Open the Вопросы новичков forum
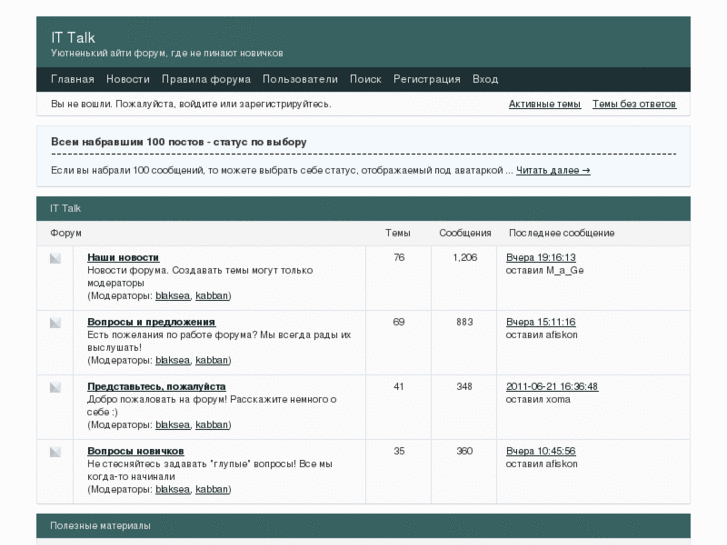This screenshot has height=545, width=727. coord(135,451)
